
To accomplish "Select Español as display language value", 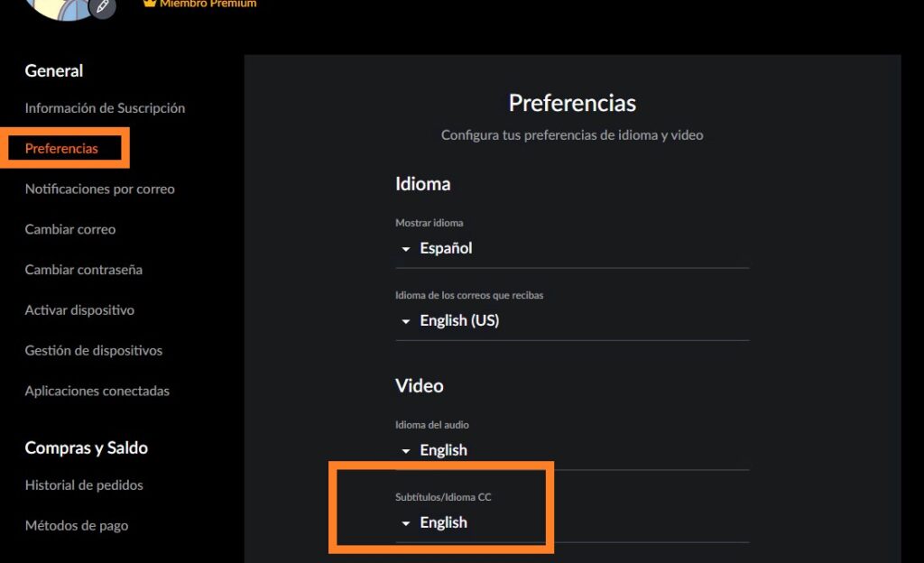I will [445, 248].
